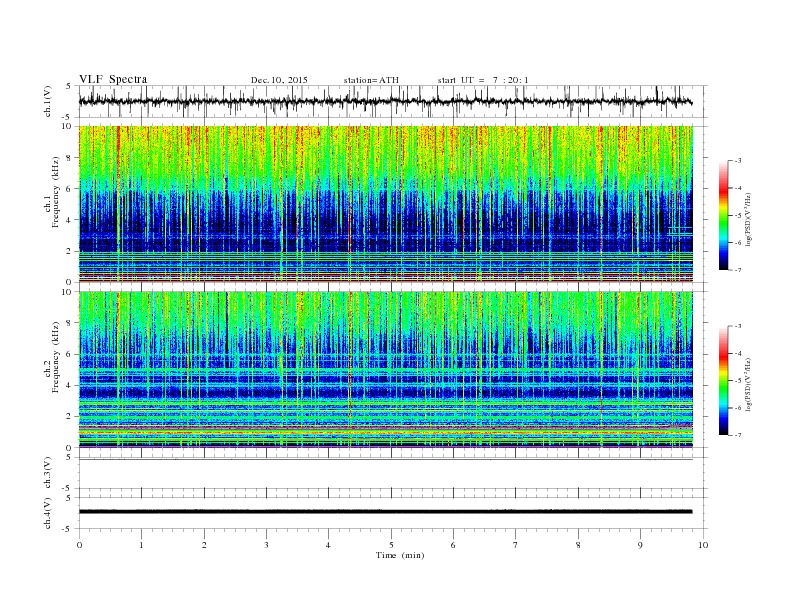
Task: Click the "-3" tick on ch.2 colorbar
Action: [737, 326]
